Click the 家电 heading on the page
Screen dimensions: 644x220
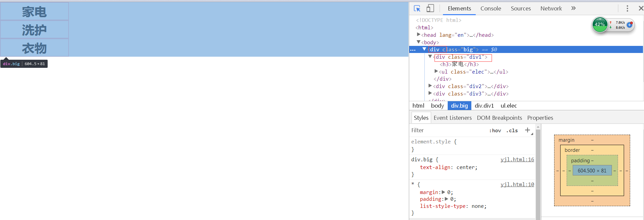[x=34, y=12]
